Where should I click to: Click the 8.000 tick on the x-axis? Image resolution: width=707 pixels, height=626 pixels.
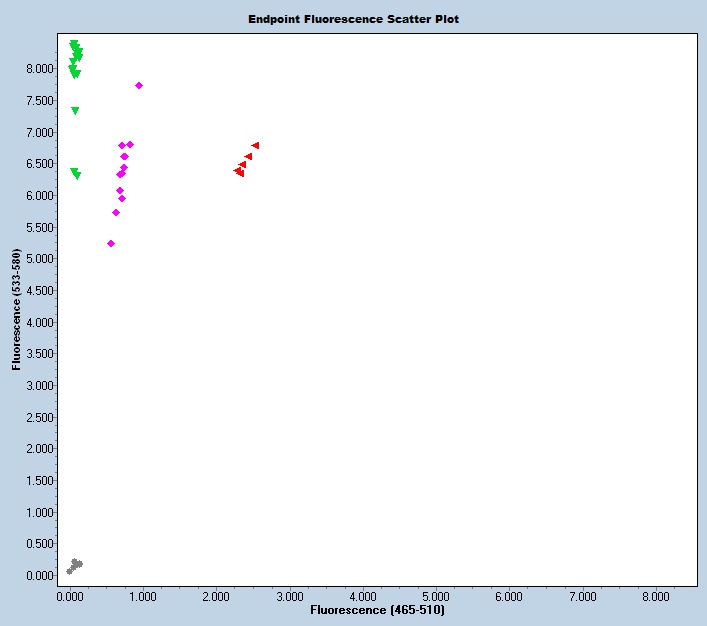tap(656, 596)
